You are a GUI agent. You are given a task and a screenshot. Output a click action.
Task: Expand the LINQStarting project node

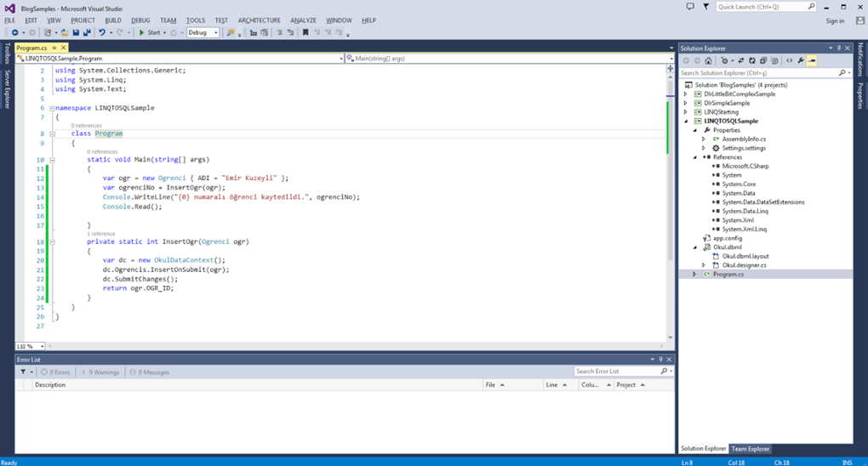pyautogui.click(x=686, y=112)
